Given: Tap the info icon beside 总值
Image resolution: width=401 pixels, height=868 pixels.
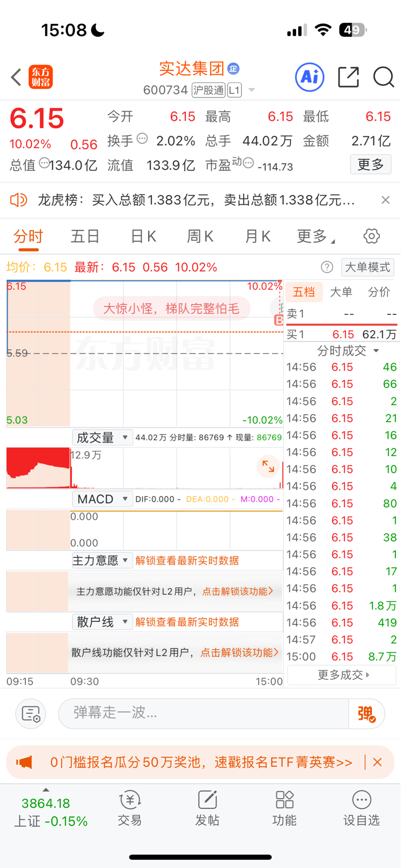Looking at the screenshot, I should tap(44, 163).
